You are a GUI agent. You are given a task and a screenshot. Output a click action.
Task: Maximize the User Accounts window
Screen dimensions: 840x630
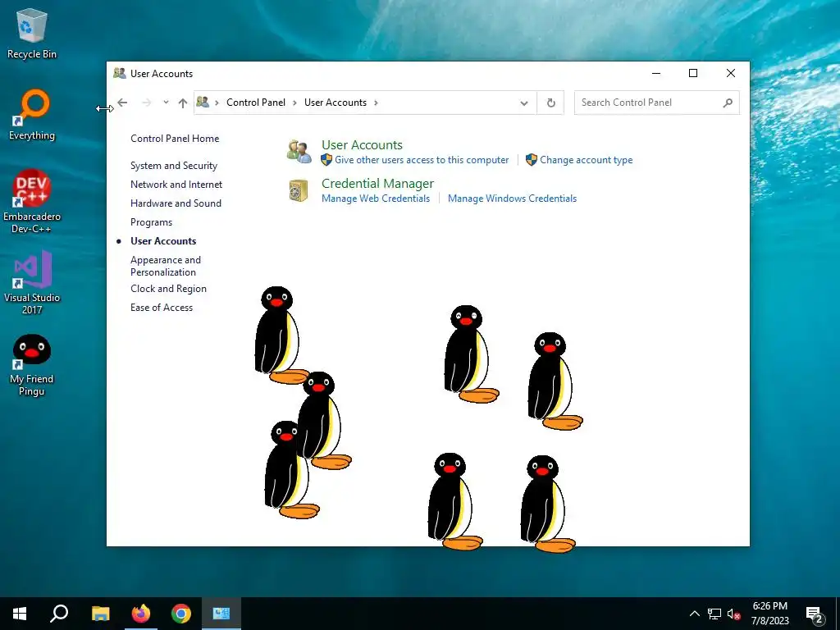point(692,73)
